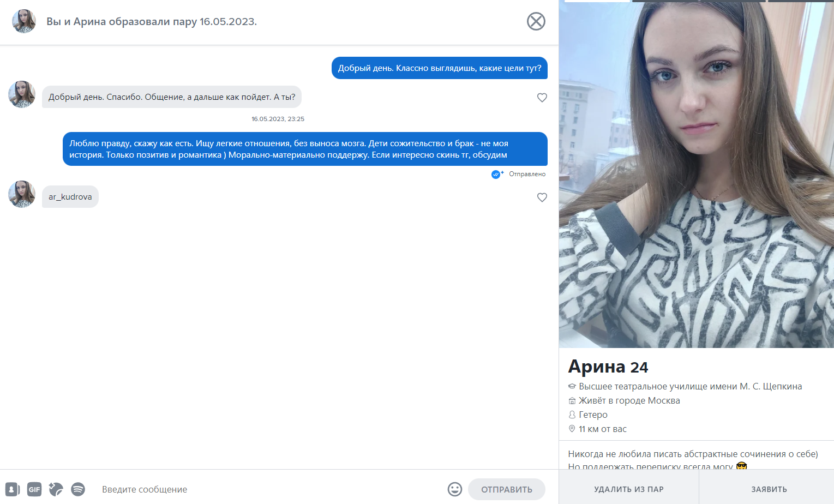The height and width of the screenshot is (504, 834).
Task: Open the emoji smiley picker
Action: click(x=455, y=489)
